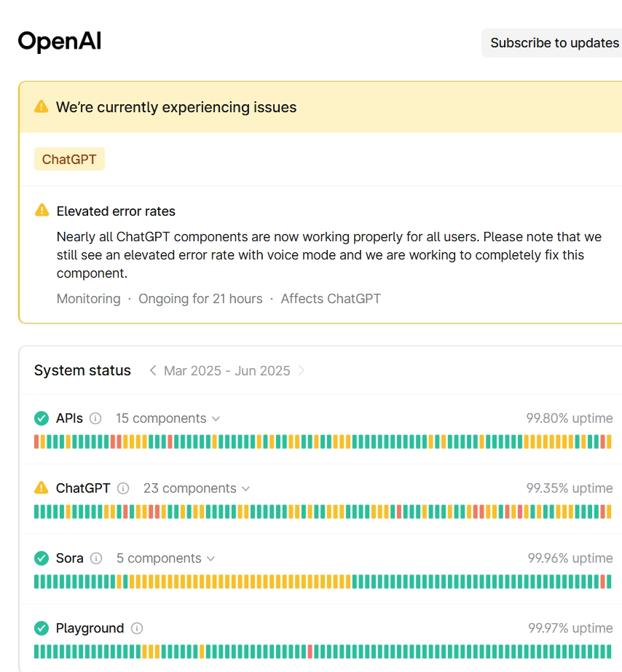Viewport: 622px width, 672px height.
Task: Select the ChatGPT tag in the banner
Action: tap(69, 158)
